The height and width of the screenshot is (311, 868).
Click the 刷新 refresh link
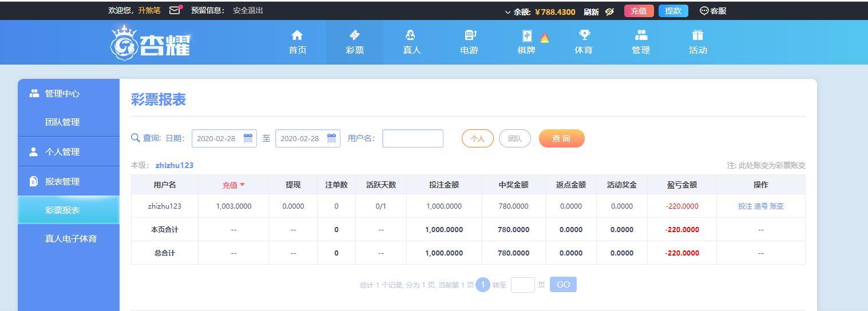[591, 11]
